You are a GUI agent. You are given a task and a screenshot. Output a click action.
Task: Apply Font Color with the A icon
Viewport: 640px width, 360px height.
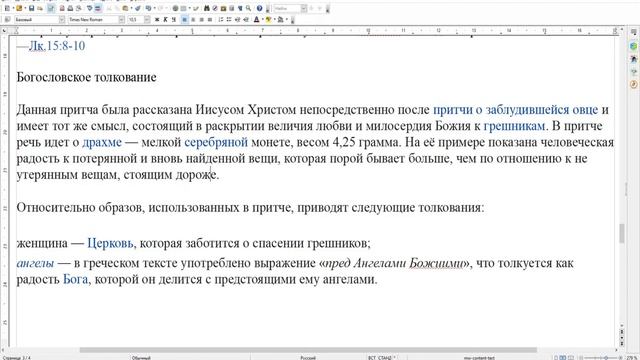click(x=257, y=20)
